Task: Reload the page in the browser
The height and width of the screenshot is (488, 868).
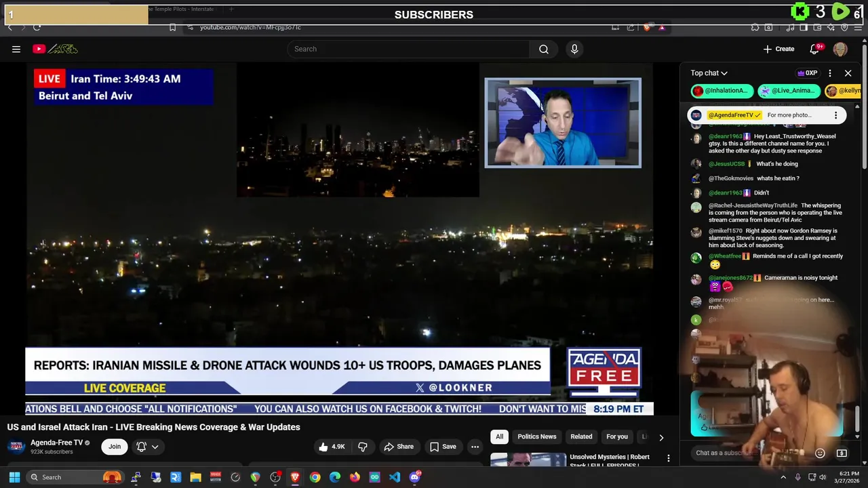Action: coord(37,27)
